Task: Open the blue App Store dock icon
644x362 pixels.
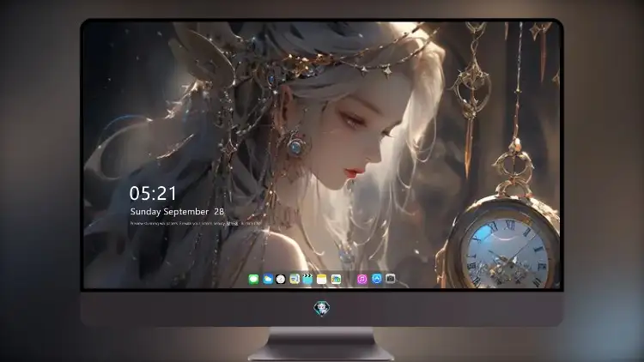Action: click(x=377, y=279)
